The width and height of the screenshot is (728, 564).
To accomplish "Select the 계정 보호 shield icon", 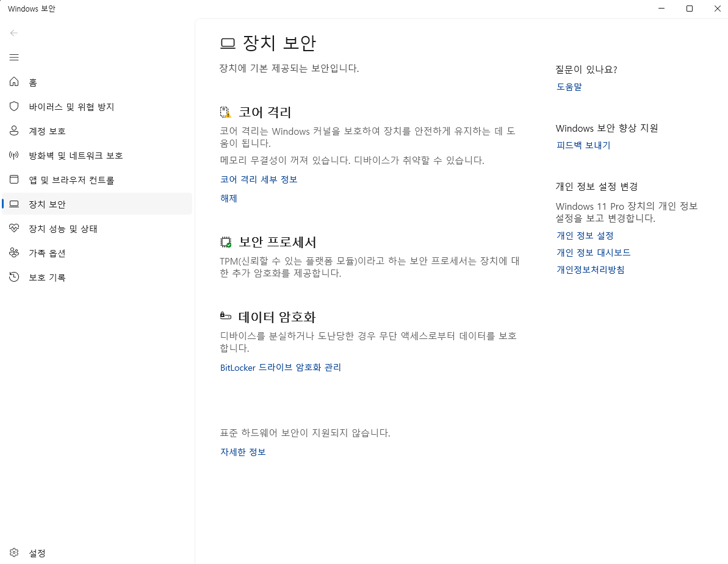I will tap(13, 130).
